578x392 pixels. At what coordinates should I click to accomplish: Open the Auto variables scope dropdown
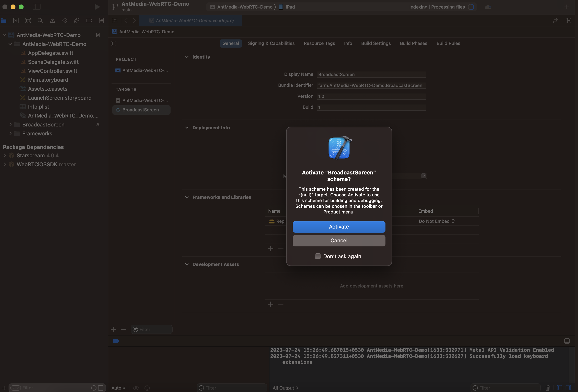tap(118, 388)
